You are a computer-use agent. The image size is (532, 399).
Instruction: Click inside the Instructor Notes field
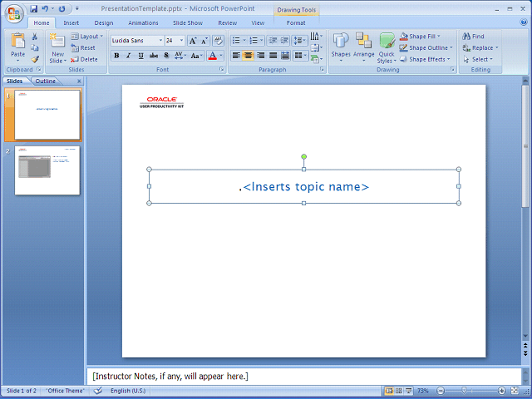(x=304, y=377)
